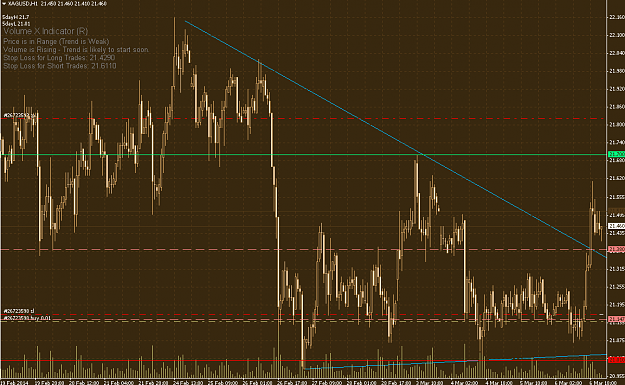The width and height of the screenshot is (625, 385).
Task: Select 'Stop Loss for Short Trades: 21.6110' text
Action: pos(60,66)
